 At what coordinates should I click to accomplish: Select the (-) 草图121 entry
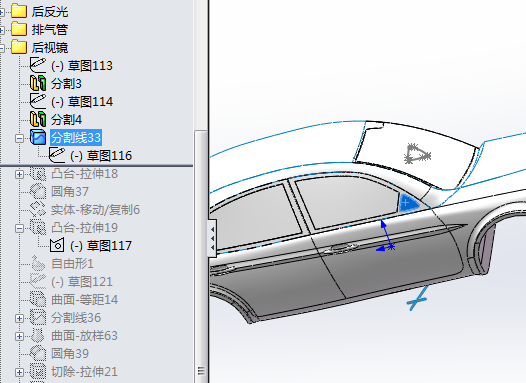click(82, 282)
